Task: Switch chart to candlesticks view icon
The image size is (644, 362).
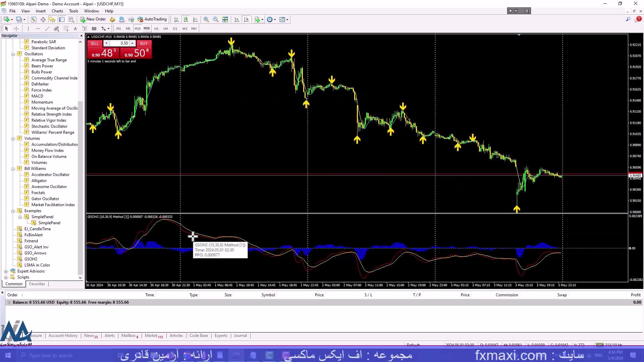Action: pos(186,19)
